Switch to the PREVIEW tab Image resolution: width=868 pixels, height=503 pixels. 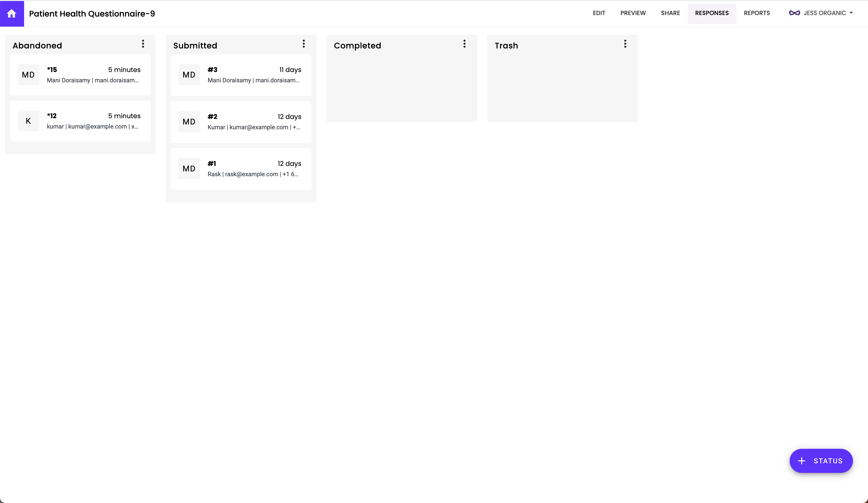633,13
